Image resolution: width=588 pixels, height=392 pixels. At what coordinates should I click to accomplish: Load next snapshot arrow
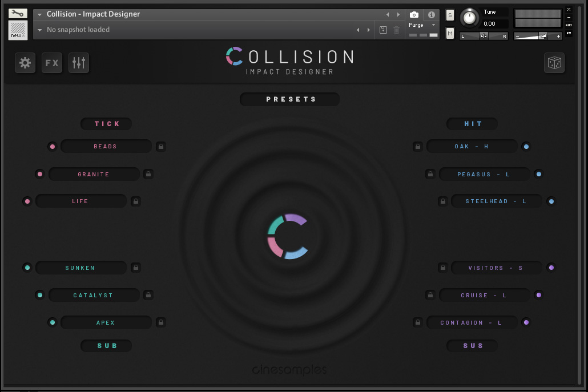(x=369, y=30)
